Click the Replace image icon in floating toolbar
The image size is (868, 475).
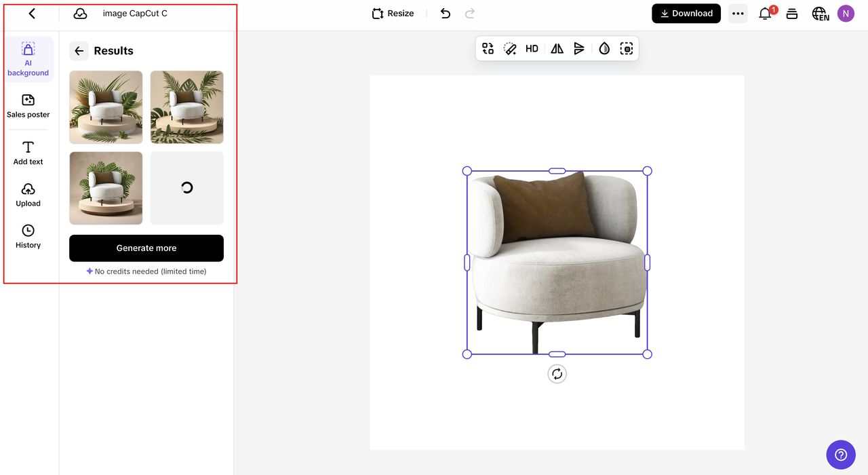[488, 48]
